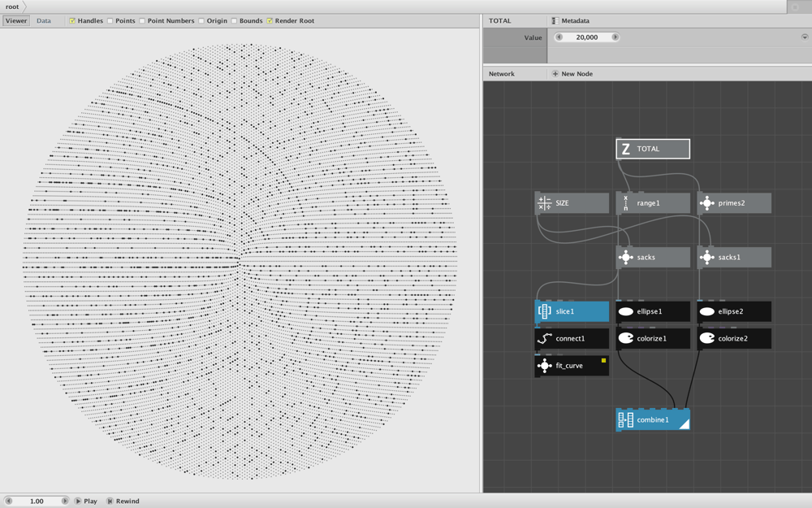
Task: Decrease Value with left stepper arrow
Action: point(559,37)
